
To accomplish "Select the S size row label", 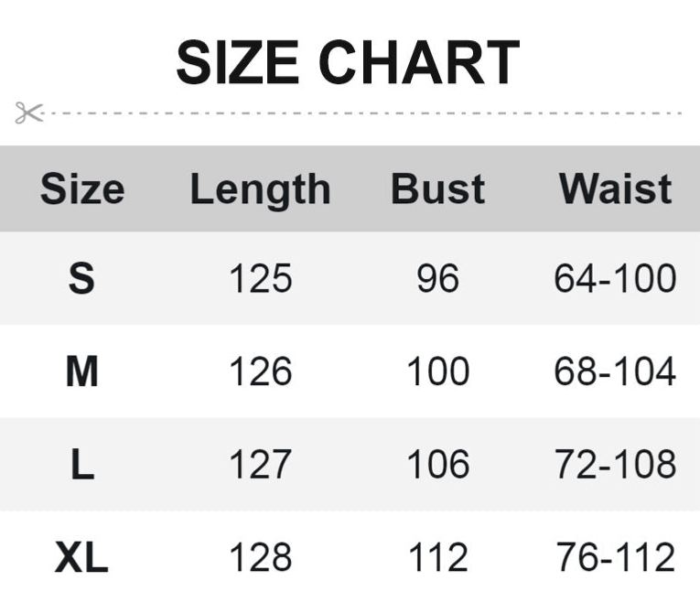I will click(81, 278).
